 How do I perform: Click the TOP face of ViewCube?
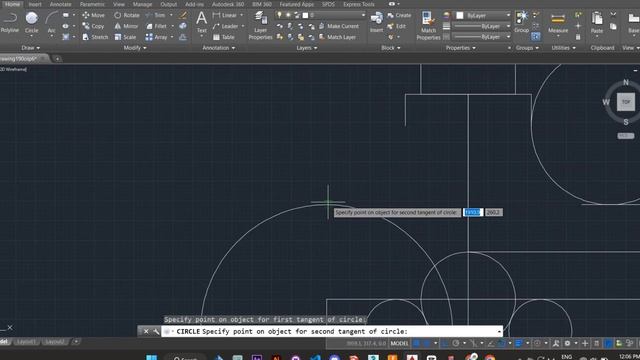coord(626,102)
